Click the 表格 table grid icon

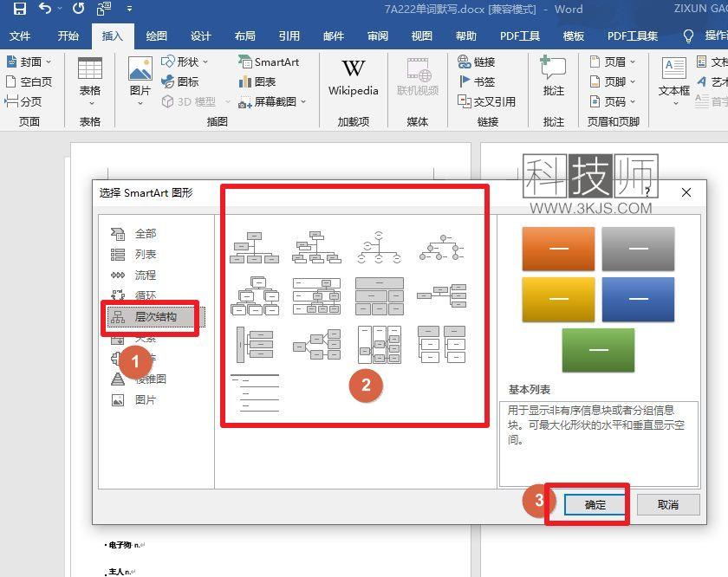tap(89, 68)
